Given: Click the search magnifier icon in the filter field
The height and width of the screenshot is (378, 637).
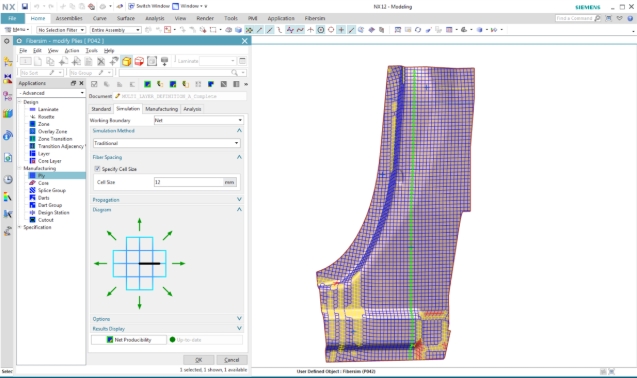Looking at the screenshot, I should click(234, 73).
